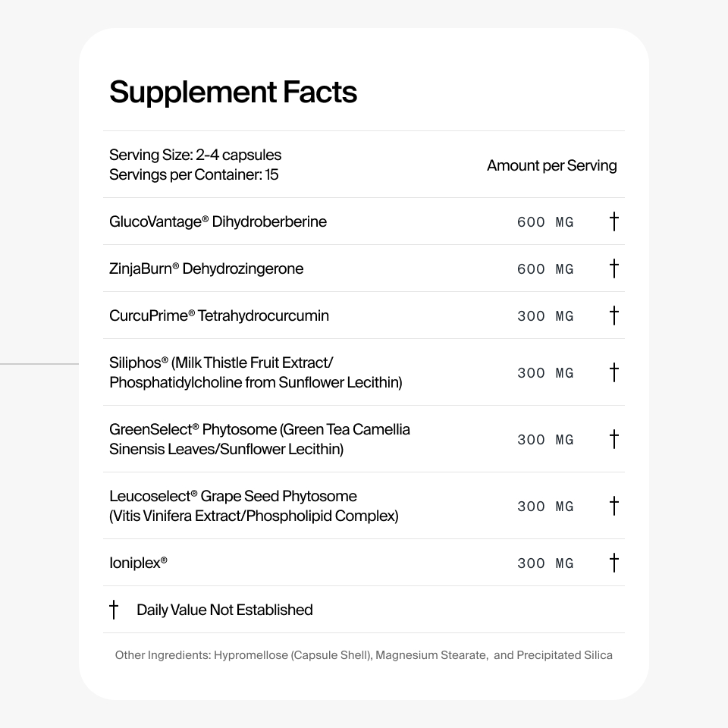Click the dagger before Daily Value Not Established
This screenshot has height=728, width=728.
(114, 610)
